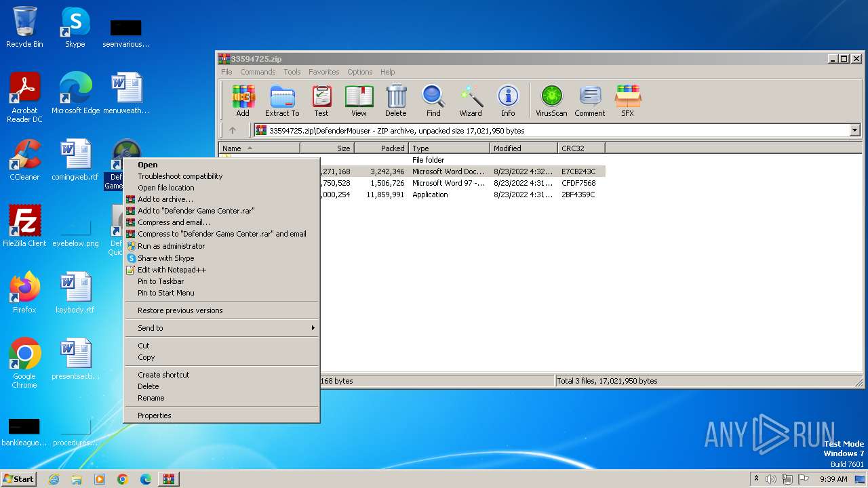Open Acrobat Reader DC desktop icon
Viewport: 868px width, 488px height.
[24, 98]
